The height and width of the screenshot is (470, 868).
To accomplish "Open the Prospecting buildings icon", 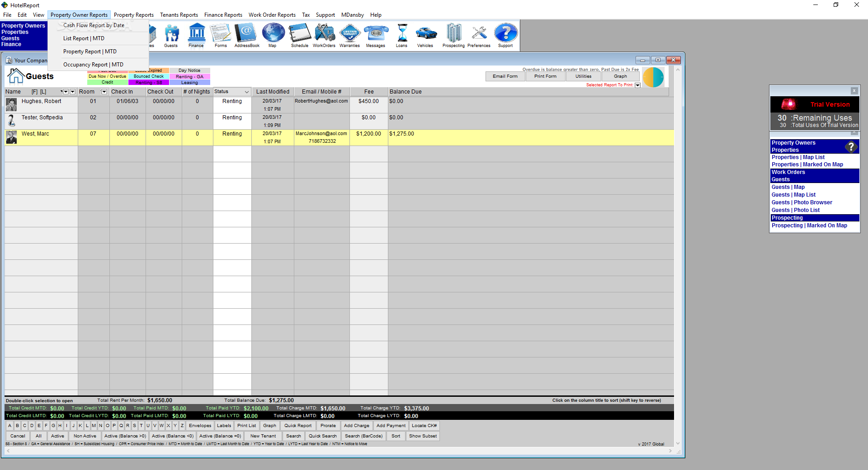I will tap(454, 35).
